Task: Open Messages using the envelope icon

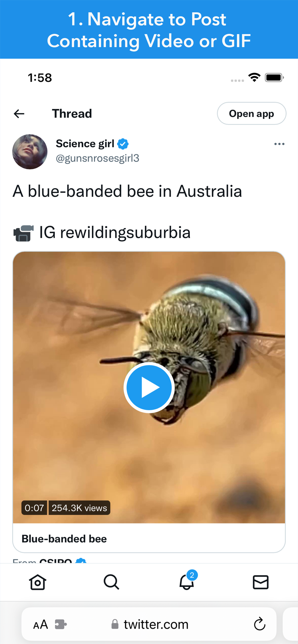Action: (261, 582)
